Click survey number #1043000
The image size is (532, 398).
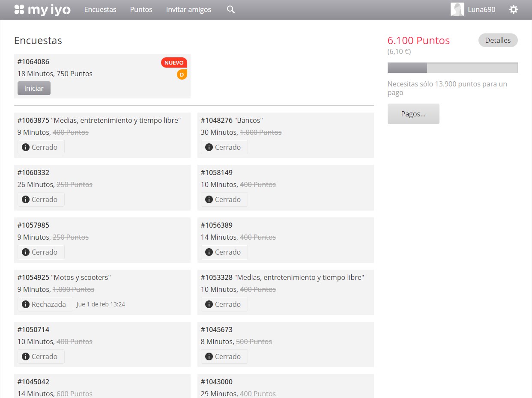coord(217,382)
